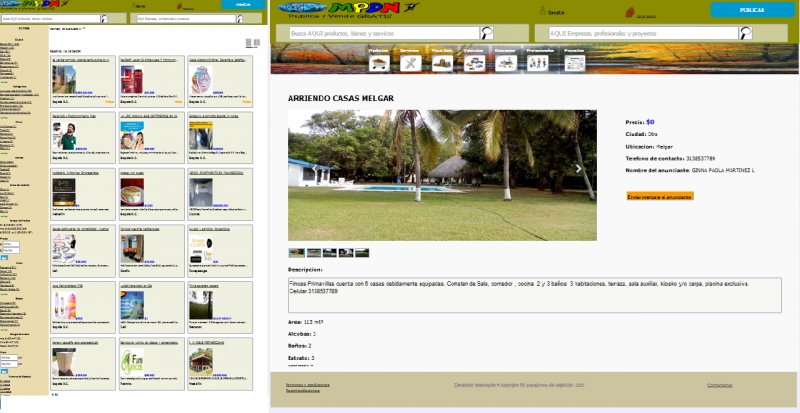Image resolution: width=800 pixels, height=413 pixels.
Task: Switch to first layout view icon on listing page
Action: coord(248,43)
